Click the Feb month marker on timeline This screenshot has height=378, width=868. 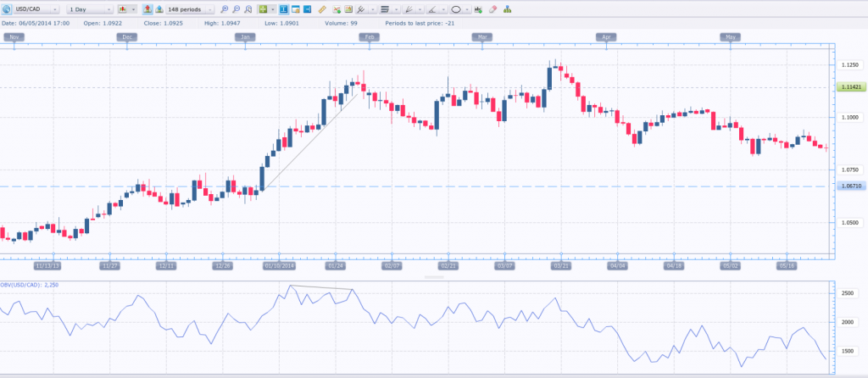[x=369, y=37]
